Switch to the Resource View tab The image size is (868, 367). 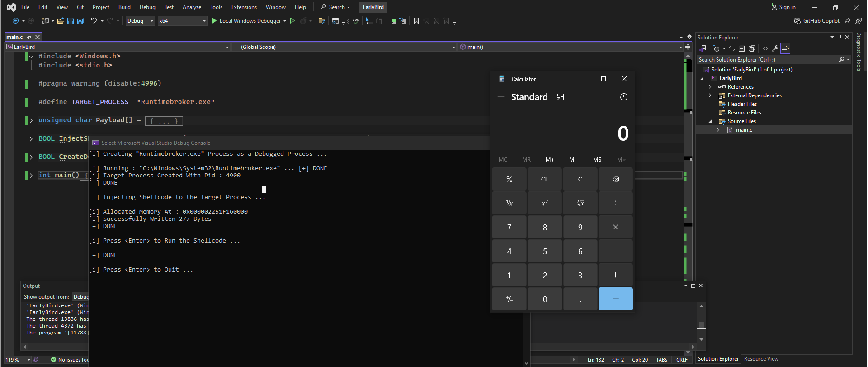tap(761, 359)
